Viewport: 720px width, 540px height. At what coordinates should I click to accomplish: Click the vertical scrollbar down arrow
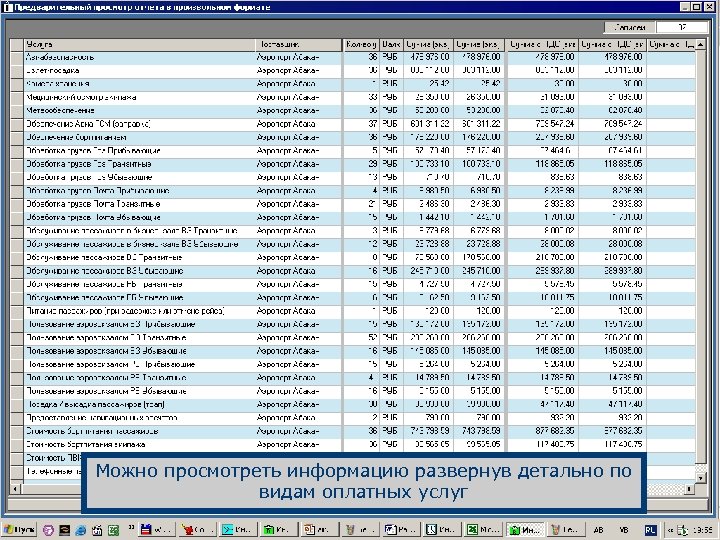click(x=700, y=478)
